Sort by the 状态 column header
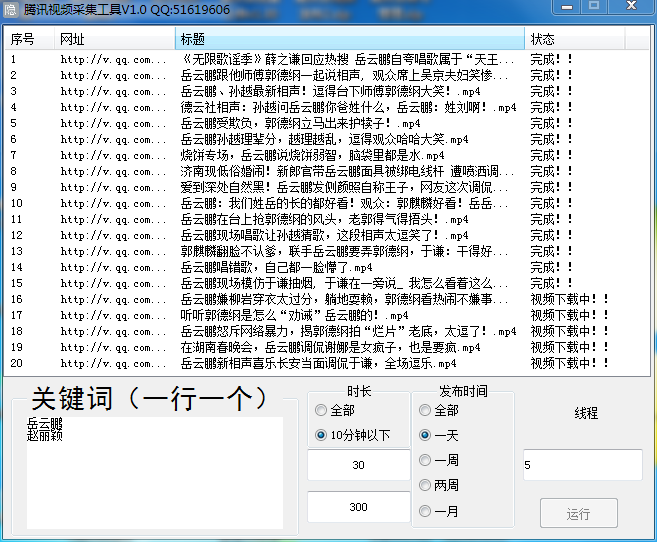Image resolution: width=657 pixels, height=542 pixels. coord(575,39)
